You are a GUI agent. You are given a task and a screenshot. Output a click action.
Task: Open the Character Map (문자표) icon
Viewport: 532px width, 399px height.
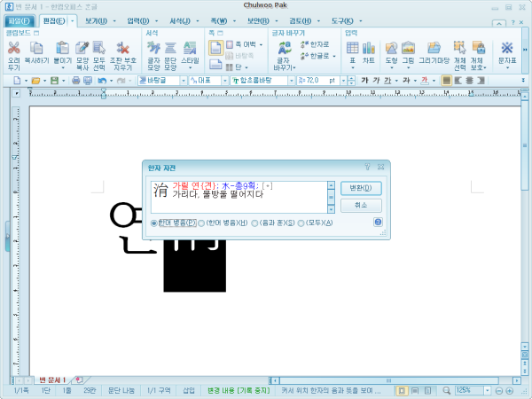click(507, 48)
